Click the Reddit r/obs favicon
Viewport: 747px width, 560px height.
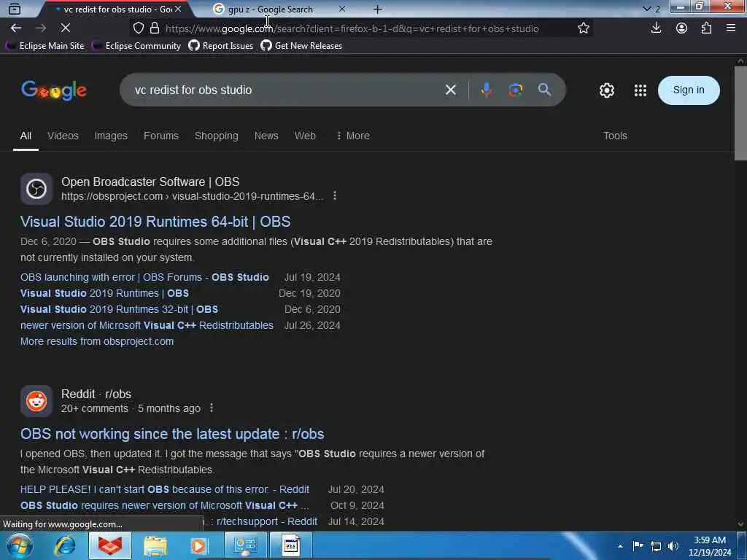pyautogui.click(x=36, y=401)
